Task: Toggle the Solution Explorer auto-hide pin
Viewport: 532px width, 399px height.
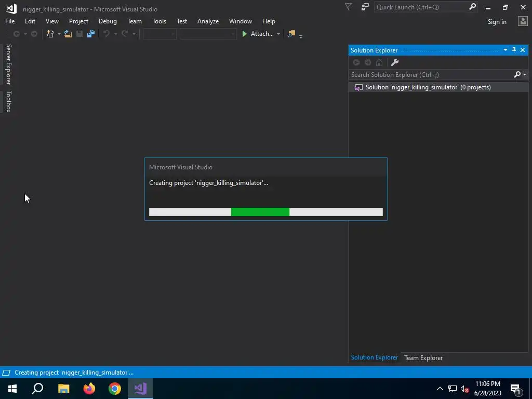Action: [514, 50]
